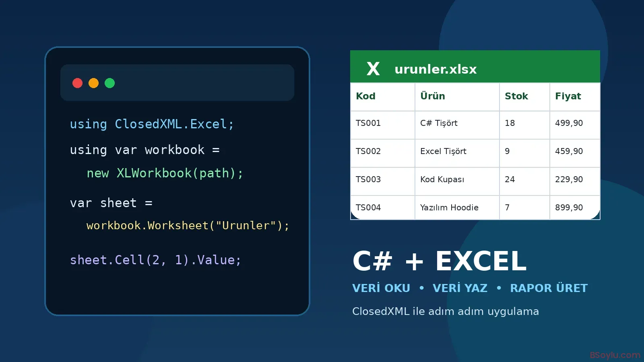Screen dimensions: 644x362
Task: Click the green maximize dot in code window
Action: pos(109,83)
